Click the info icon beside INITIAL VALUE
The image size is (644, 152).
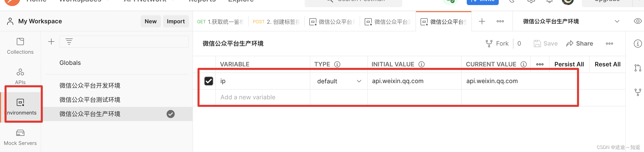[422, 64]
